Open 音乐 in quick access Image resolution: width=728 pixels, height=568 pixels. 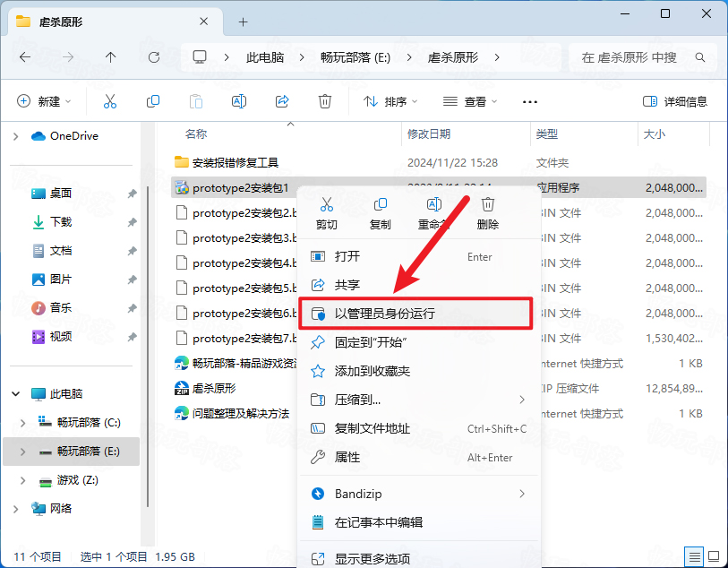click(x=61, y=307)
